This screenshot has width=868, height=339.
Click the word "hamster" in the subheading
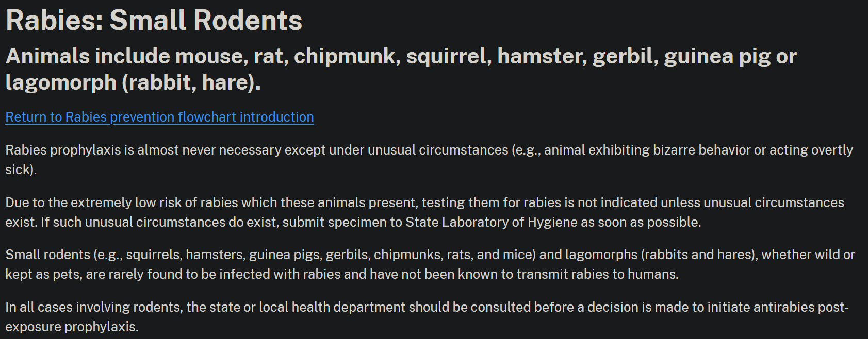[x=541, y=56]
